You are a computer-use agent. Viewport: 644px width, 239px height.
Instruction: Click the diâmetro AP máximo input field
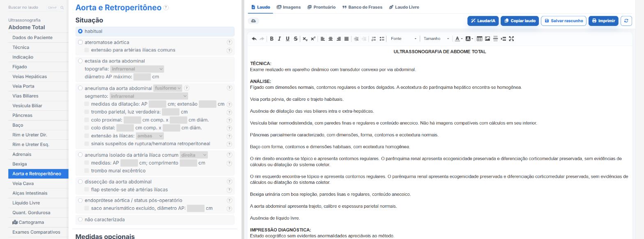[x=142, y=77]
